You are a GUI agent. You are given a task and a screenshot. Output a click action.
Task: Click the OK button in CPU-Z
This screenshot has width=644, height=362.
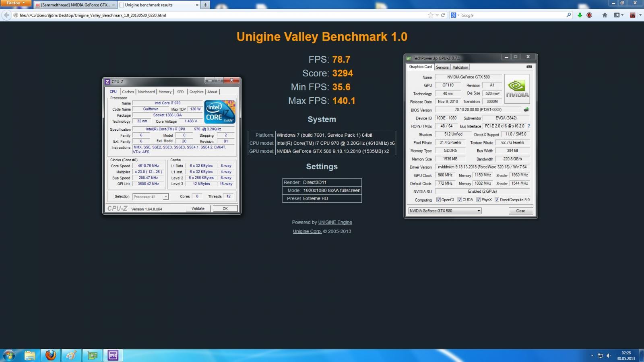click(x=225, y=208)
